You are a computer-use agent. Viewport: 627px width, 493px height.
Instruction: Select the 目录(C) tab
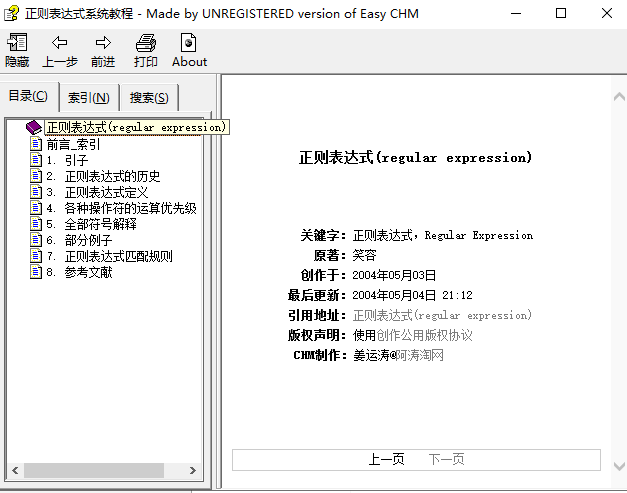[x=28, y=96]
